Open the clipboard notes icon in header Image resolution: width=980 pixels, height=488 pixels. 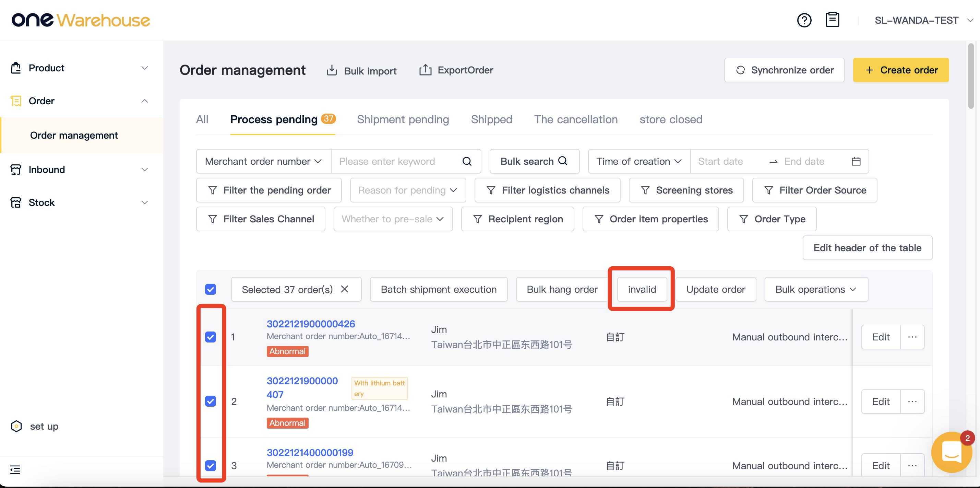point(832,20)
